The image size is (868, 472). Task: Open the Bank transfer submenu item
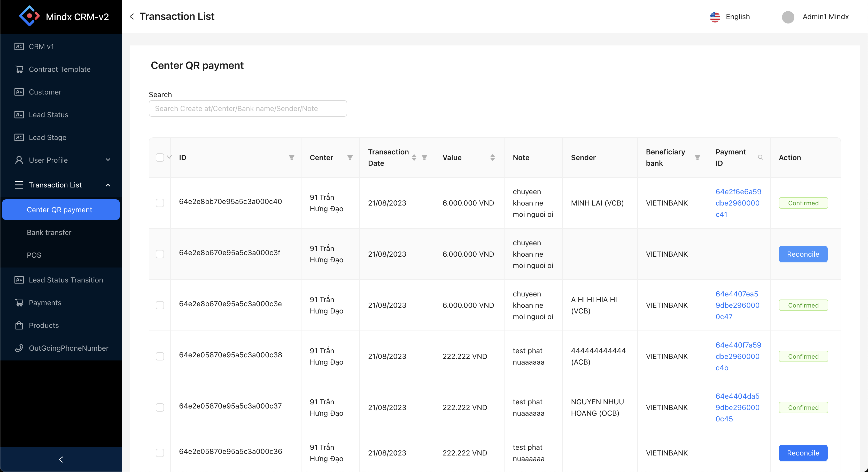[49, 232]
